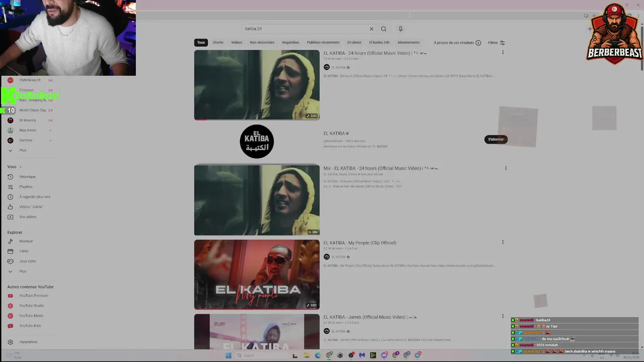Select the Non visionnées filter chip

(x=262, y=43)
